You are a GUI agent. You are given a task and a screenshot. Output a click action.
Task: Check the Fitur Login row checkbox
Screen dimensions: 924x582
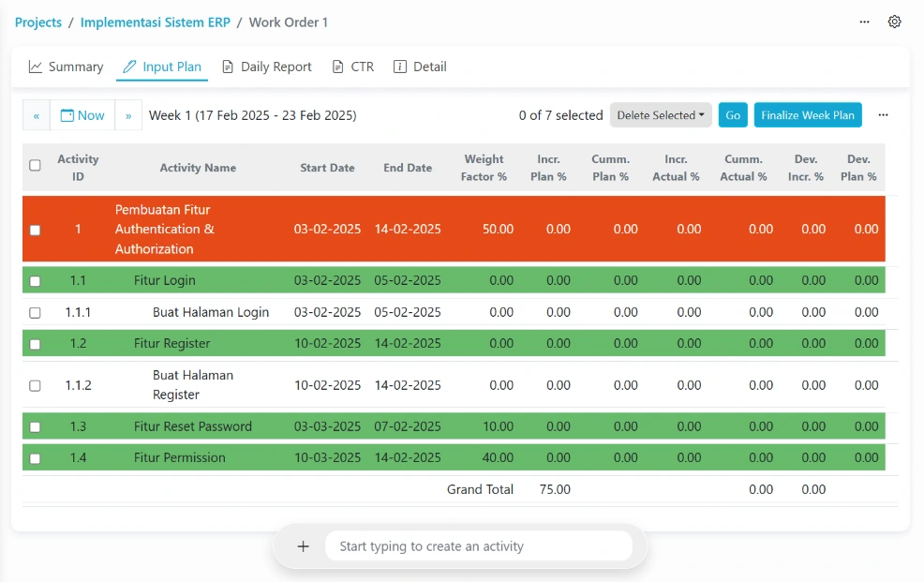coord(35,281)
